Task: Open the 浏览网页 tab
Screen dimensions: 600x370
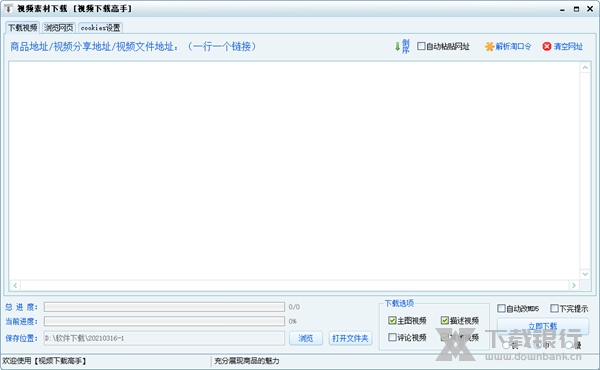Action: click(x=59, y=28)
